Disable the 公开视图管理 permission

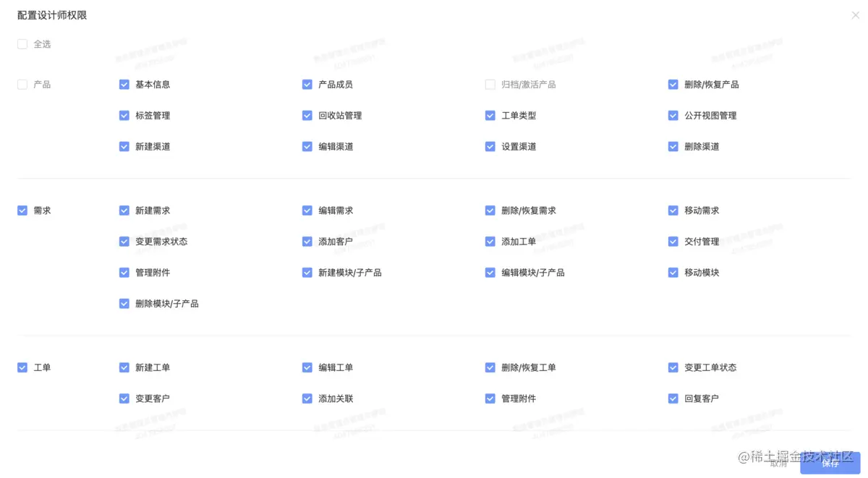coord(673,116)
